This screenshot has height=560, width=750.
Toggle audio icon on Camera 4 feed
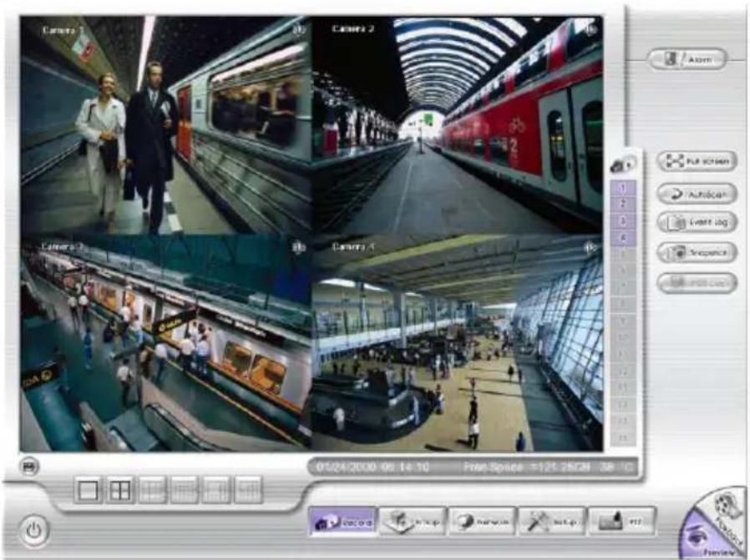590,248
